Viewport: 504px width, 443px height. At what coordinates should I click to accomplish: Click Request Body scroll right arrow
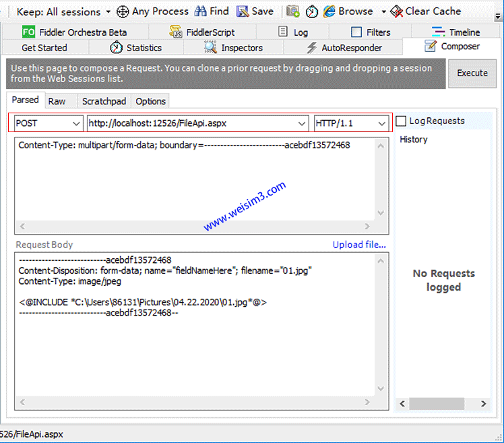point(367,402)
